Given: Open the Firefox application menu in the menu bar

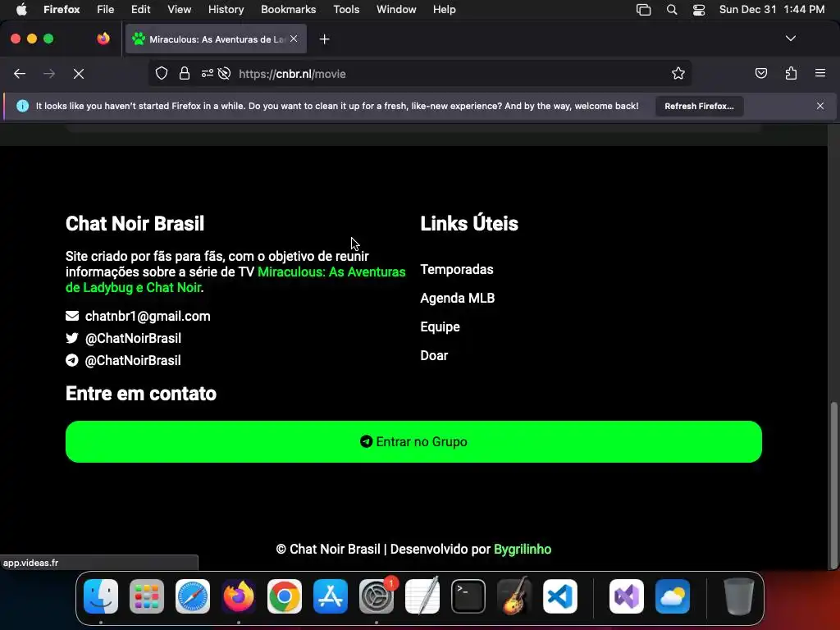Looking at the screenshot, I should click(x=62, y=9).
